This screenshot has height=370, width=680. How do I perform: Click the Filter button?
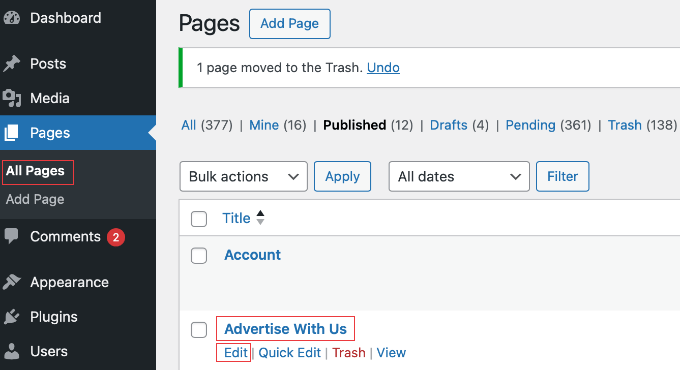[x=562, y=177]
